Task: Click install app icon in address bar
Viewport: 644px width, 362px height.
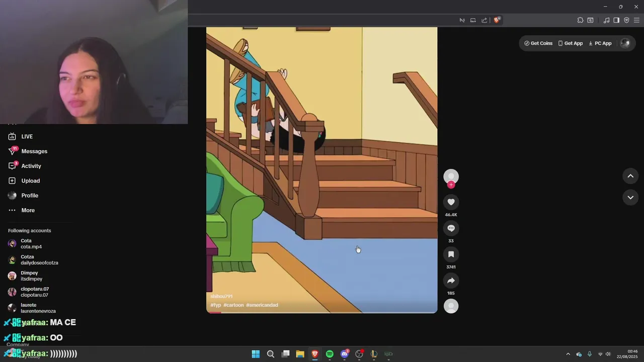Action: pos(473,20)
